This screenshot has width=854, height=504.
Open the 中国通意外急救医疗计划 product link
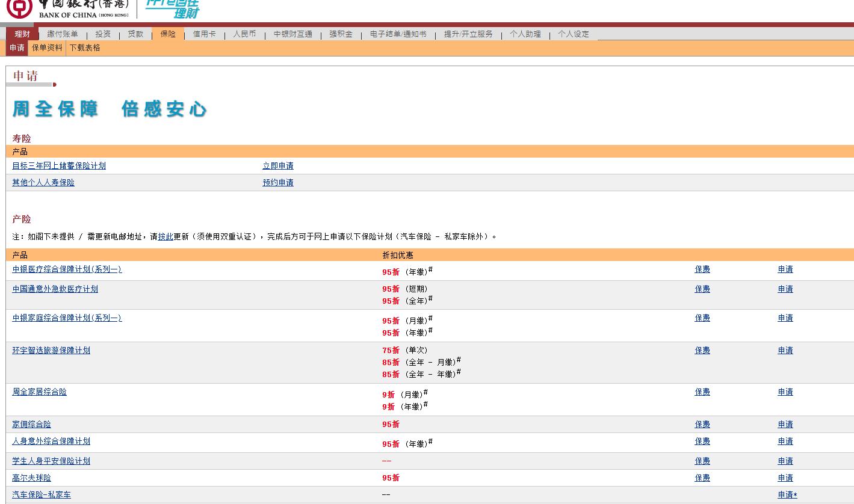coord(55,289)
